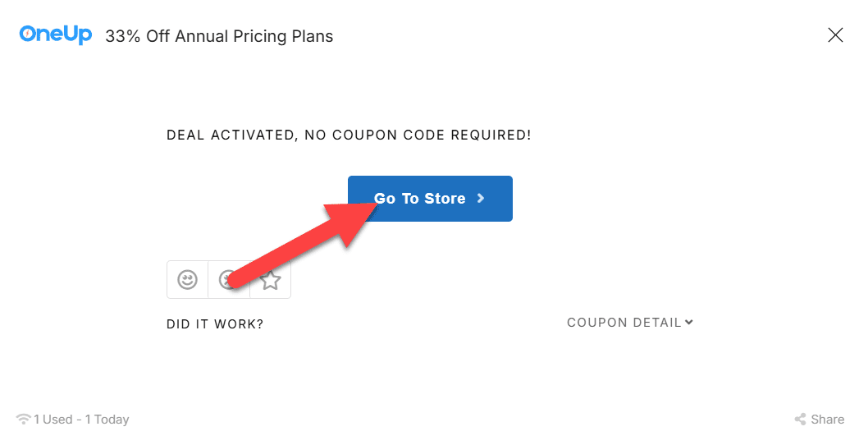This screenshot has width=868, height=445.
Task: Click the "No Coupon Code Required!" text
Action: pyautogui.click(x=418, y=135)
